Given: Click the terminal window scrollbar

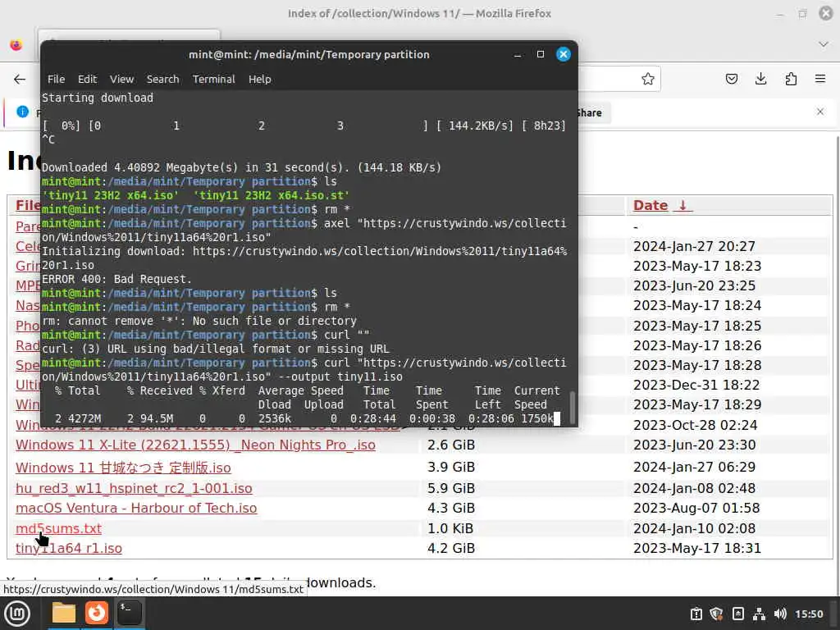Looking at the screenshot, I should coord(572,407).
